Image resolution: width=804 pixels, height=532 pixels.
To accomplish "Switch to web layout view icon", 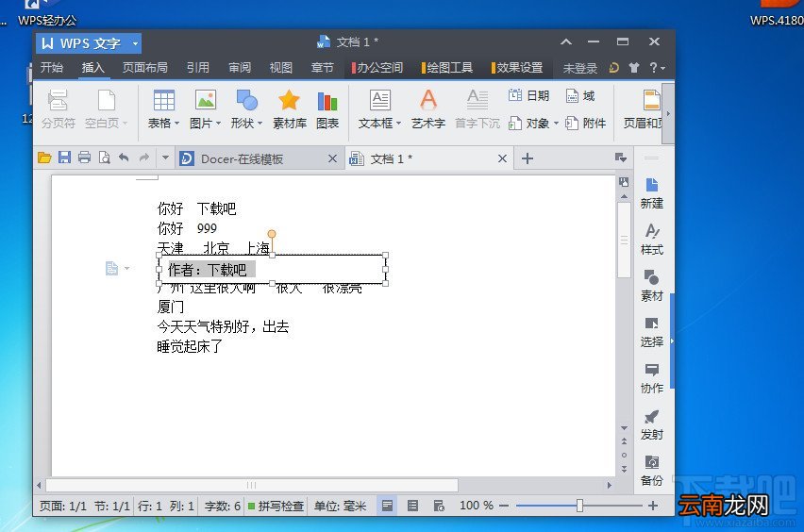I will [x=439, y=506].
